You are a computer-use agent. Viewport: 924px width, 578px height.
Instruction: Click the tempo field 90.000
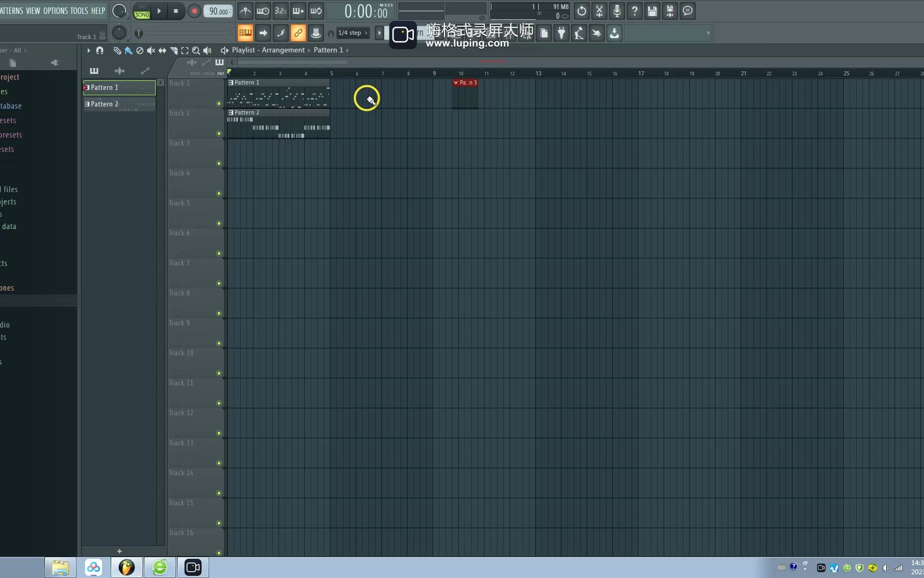218,11
